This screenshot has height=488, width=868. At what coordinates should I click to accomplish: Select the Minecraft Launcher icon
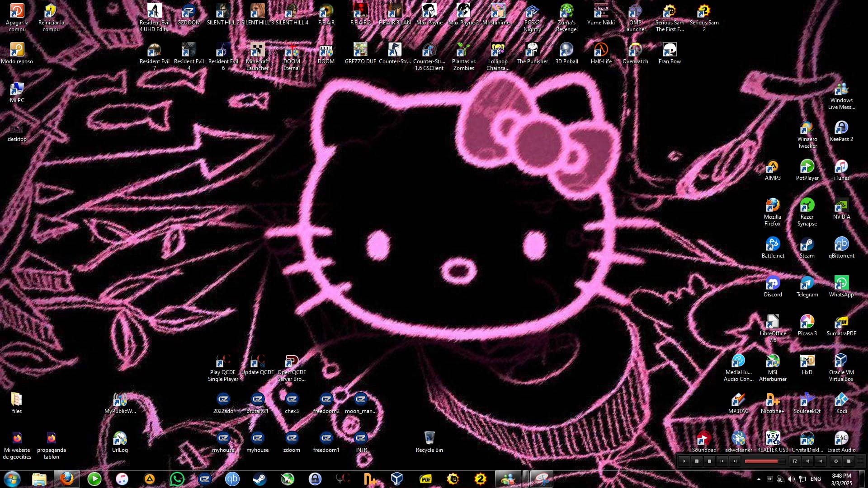click(257, 56)
